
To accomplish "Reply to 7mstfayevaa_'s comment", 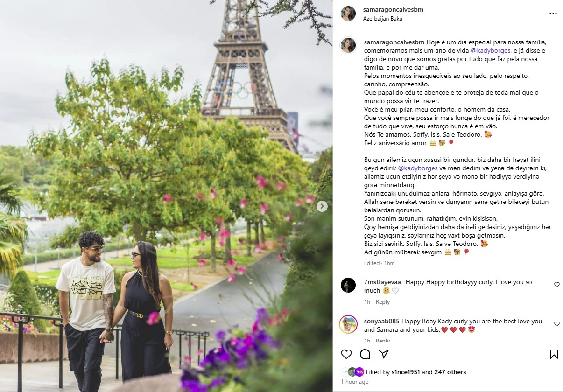I will pyautogui.click(x=383, y=302).
